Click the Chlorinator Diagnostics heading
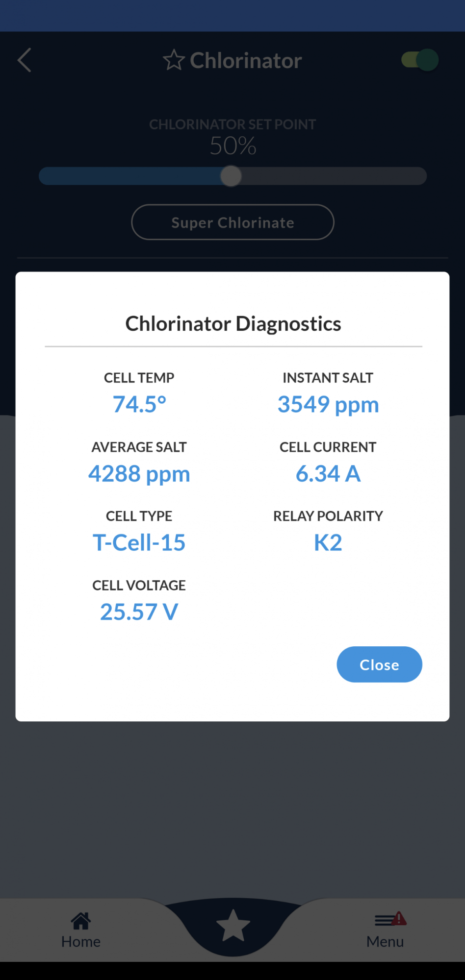The height and width of the screenshot is (980, 465). point(233,323)
